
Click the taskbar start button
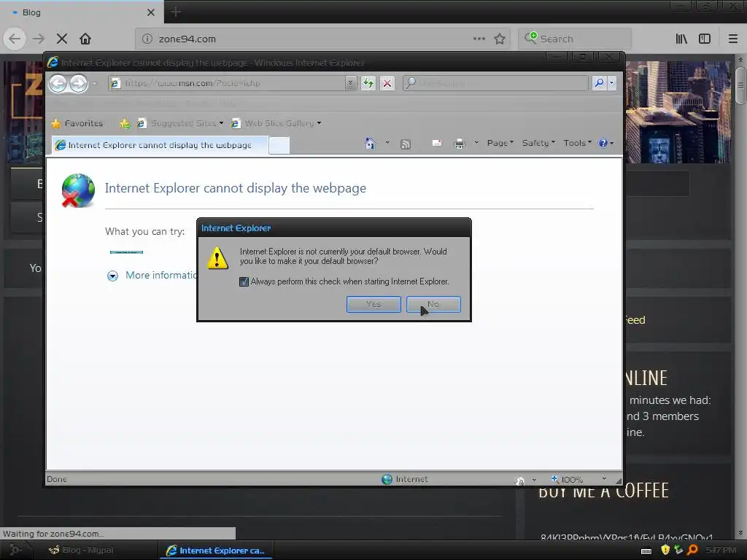point(15,550)
